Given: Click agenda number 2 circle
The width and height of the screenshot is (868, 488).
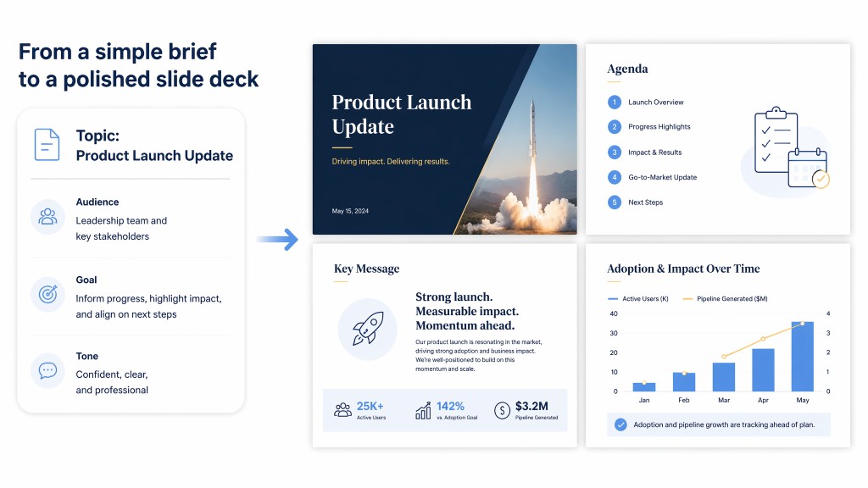Looking at the screenshot, I should pyautogui.click(x=615, y=127).
